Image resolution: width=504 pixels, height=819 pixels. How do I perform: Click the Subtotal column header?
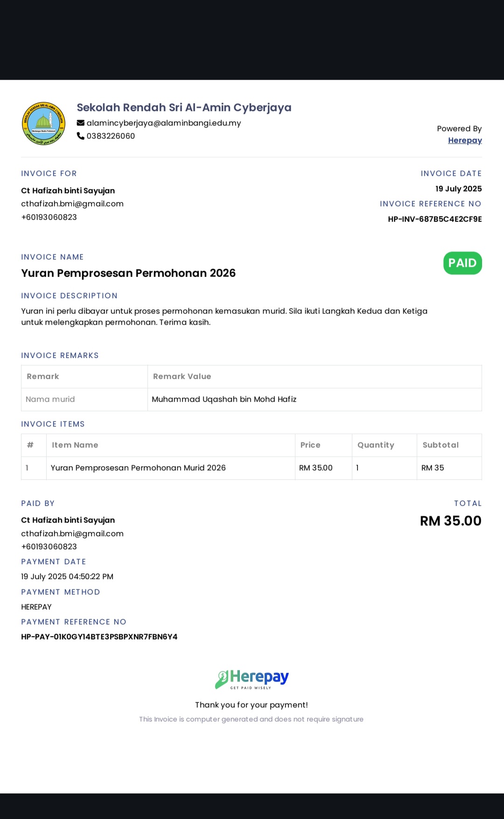pos(441,445)
